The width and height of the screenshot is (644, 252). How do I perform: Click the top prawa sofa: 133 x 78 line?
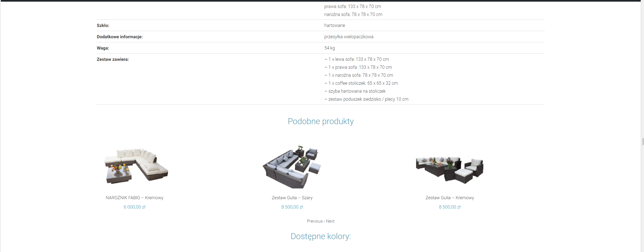353,6
